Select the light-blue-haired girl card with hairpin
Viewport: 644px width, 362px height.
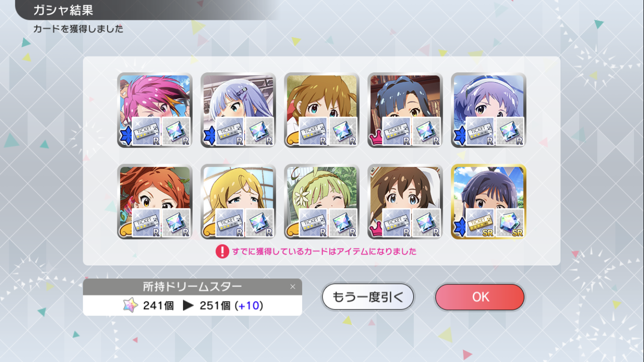(x=238, y=110)
